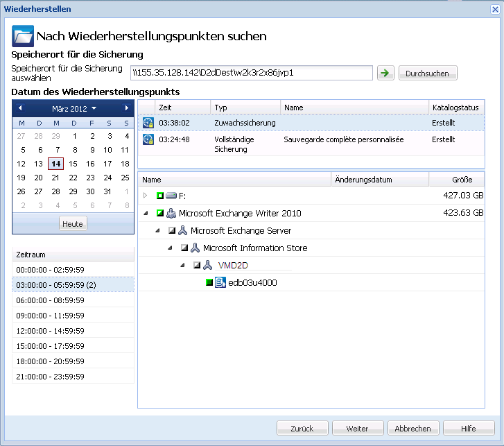The width and height of the screenshot is (504, 446).
Task: Click the Weiter button
Action: [358, 429]
